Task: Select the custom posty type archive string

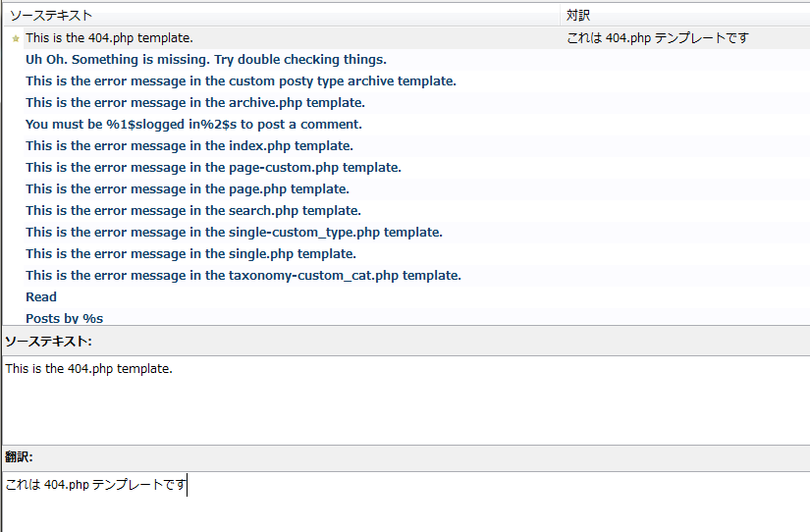Action: pos(241,81)
